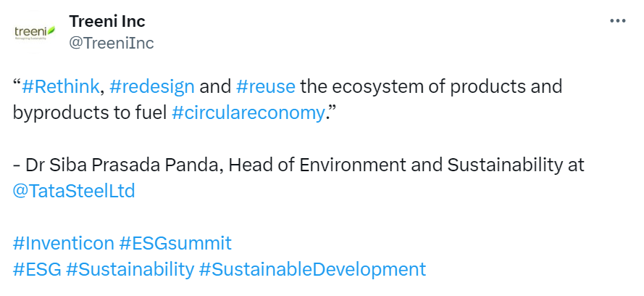Select the #reuse hashtag
The width and height of the screenshot is (644, 296).
click(x=266, y=87)
